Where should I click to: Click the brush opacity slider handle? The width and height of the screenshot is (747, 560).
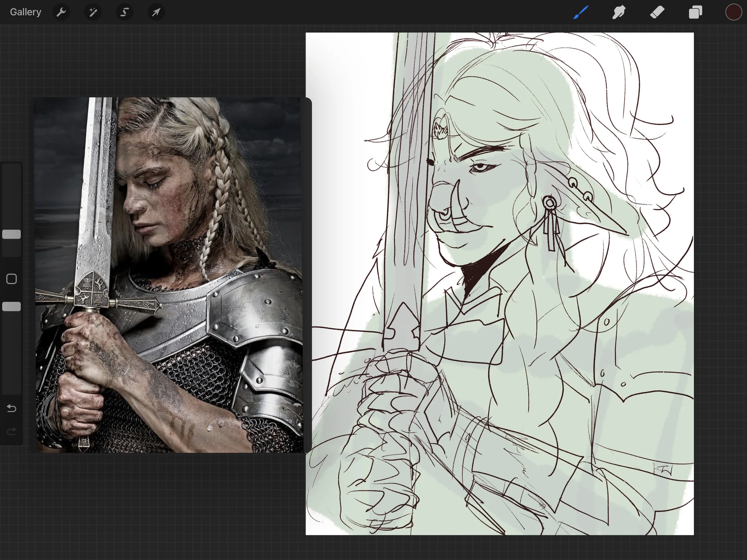[11, 307]
